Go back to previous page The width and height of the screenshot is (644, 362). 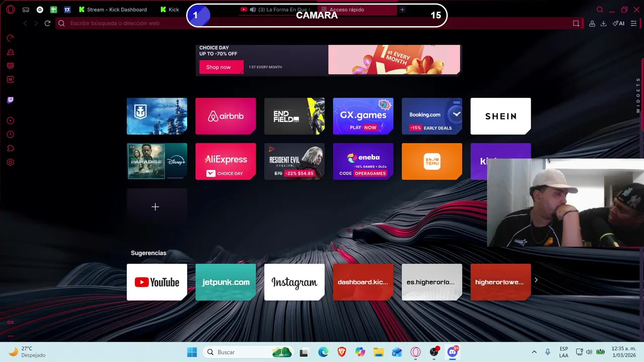coord(25,23)
